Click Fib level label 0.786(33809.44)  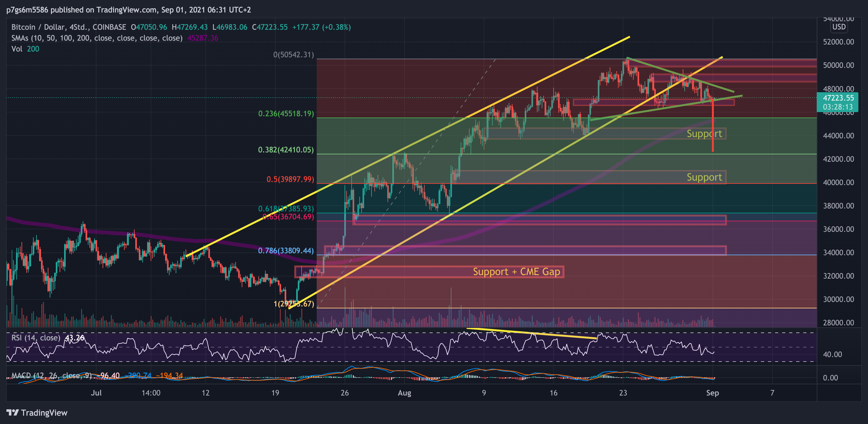point(286,250)
